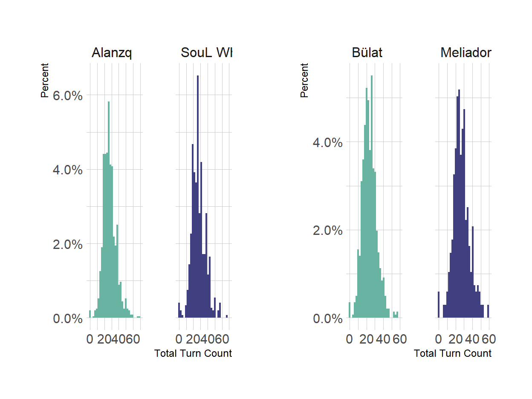
Task: Click the Meliador panel title
Action: point(466,53)
